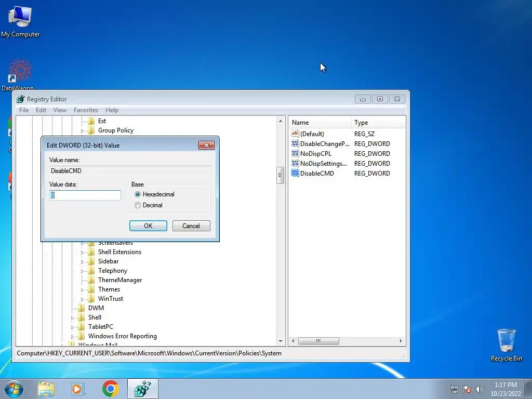Open Windows Explorer from the taskbar
The width and height of the screenshot is (532, 399).
coord(46,389)
